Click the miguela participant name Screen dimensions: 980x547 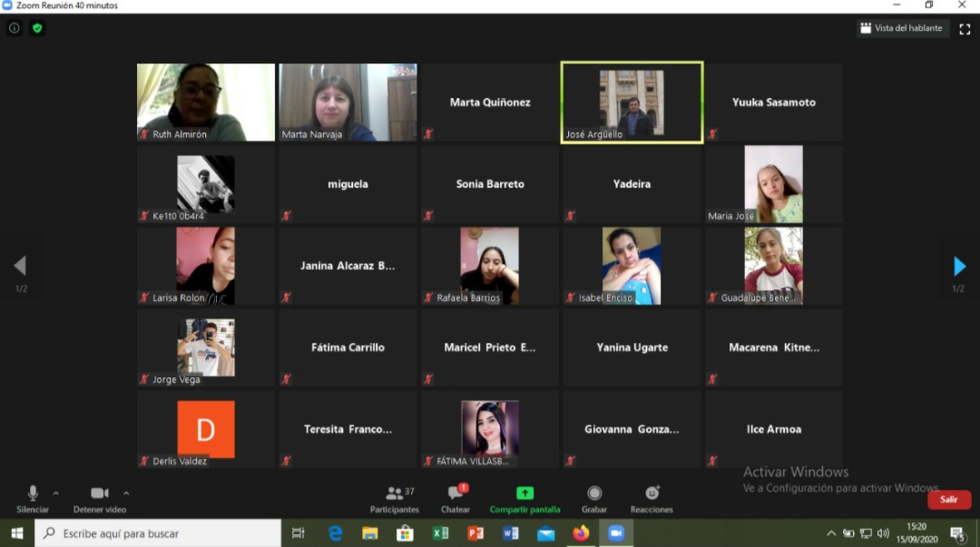(x=348, y=184)
